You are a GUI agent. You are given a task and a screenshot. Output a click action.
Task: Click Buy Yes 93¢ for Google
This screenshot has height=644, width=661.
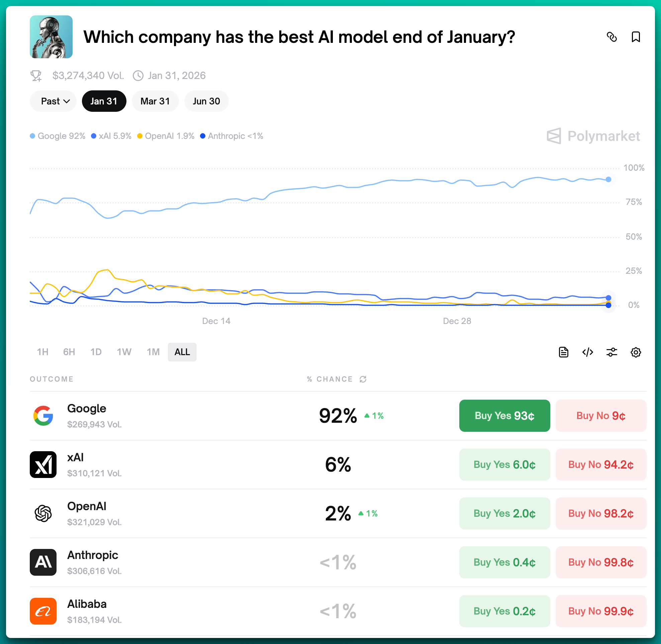(504, 415)
